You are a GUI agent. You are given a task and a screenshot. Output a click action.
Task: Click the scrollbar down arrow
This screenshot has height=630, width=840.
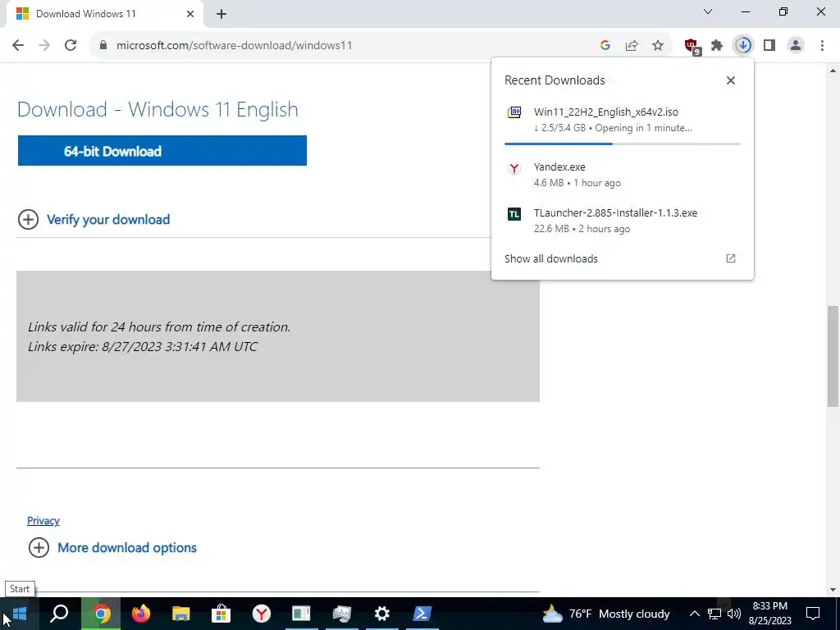pos(833,590)
